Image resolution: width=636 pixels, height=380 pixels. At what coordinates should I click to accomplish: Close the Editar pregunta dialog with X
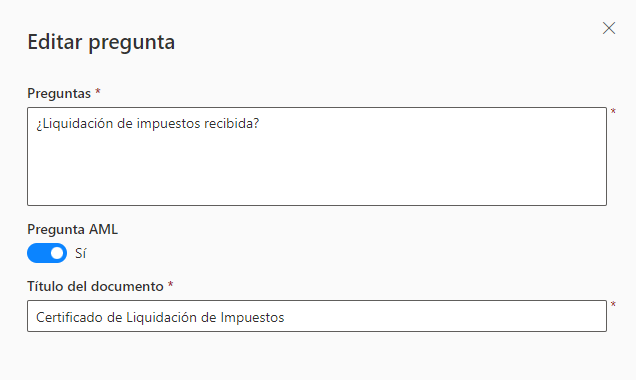[609, 28]
